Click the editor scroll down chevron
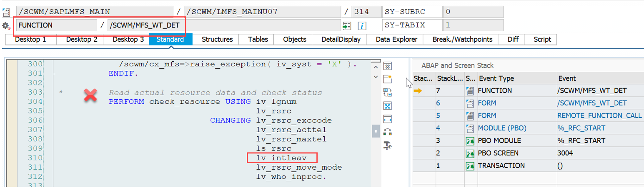The image size is (644, 188). (376, 77)
